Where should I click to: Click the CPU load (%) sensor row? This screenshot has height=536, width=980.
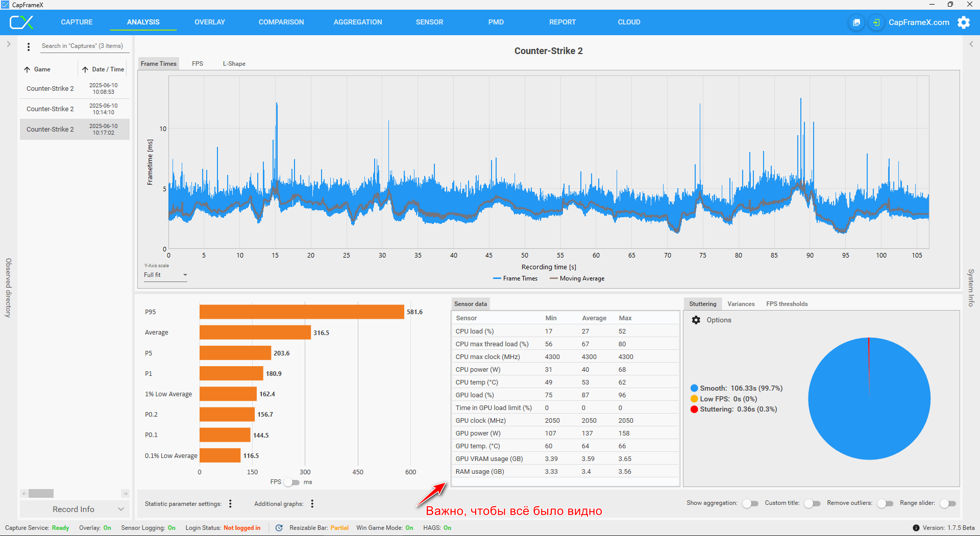coord(565,331)
